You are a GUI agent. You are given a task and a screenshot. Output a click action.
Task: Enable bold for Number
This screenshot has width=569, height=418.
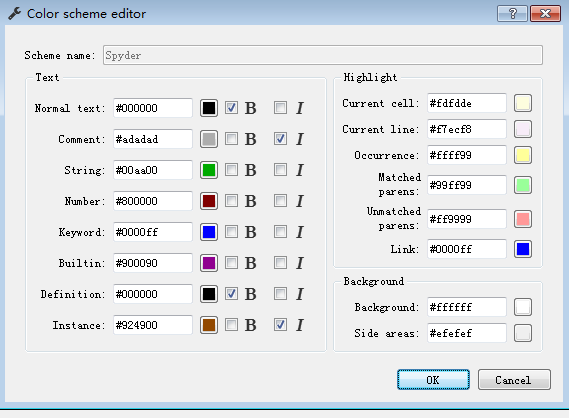click(231, 201)
